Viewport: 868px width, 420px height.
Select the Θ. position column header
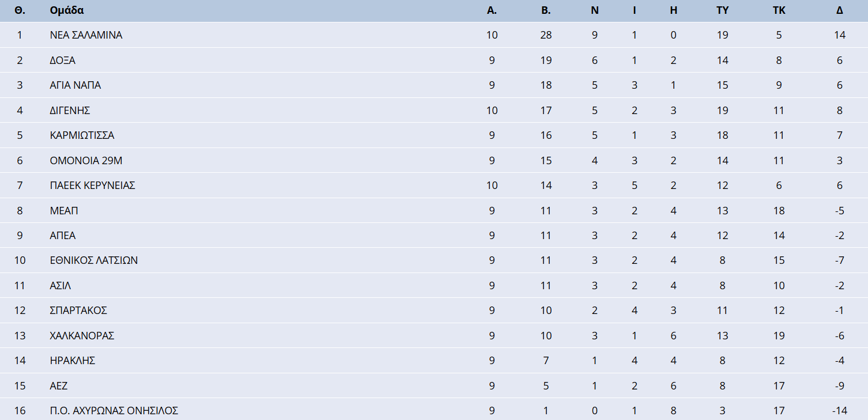20,10
